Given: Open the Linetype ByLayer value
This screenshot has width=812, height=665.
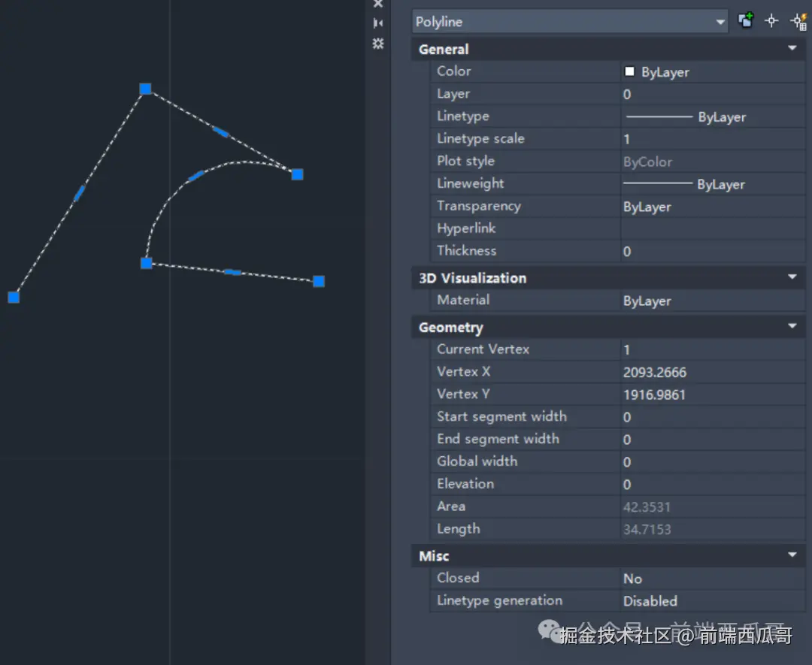Looking at the screenshot, I should click(x=713, y=117).
